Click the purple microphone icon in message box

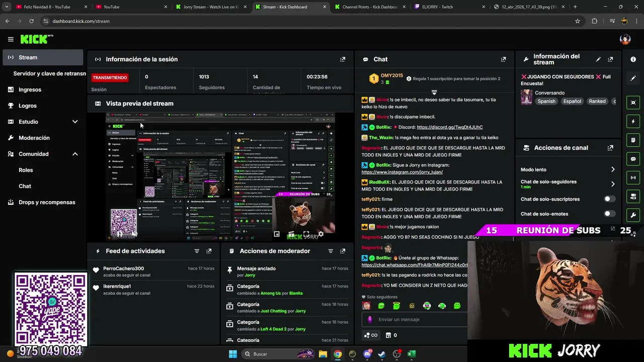[370, 319]
